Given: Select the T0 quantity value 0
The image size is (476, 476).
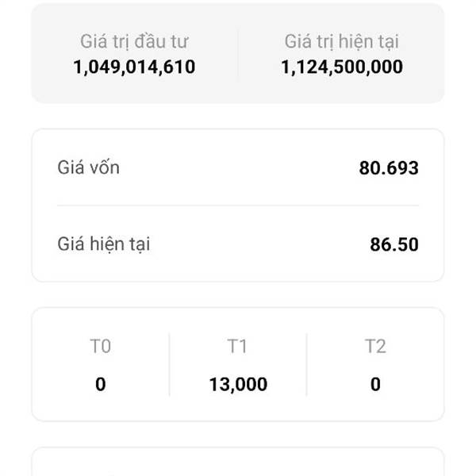Looking at the screenshot, I should (100, 385).
